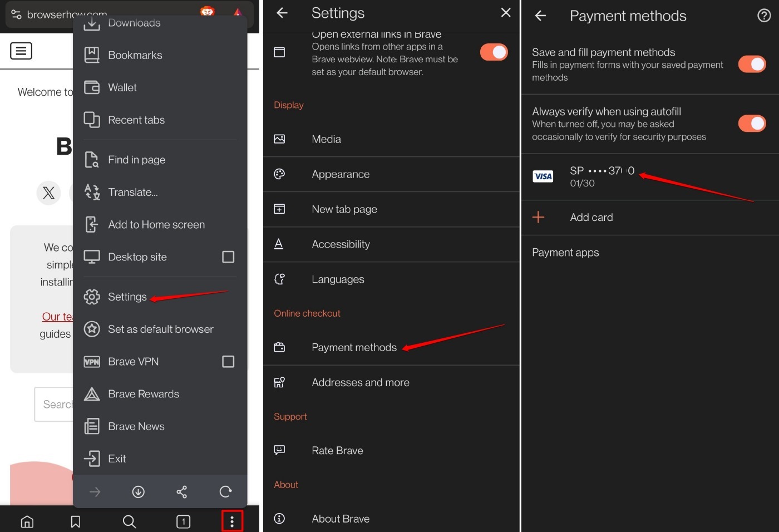Open Brave News from the menu
The image size is (779, 532).
[160, 427]
